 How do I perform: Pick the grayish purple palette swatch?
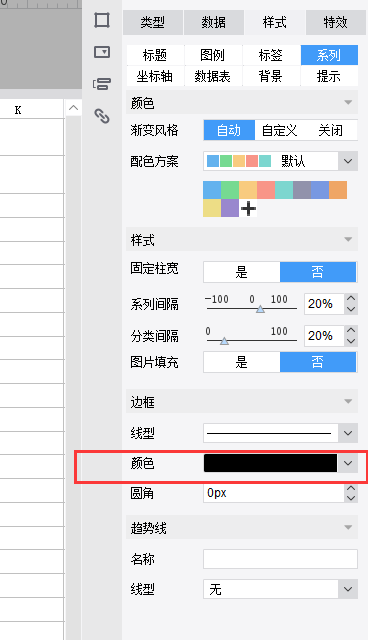pos(302,190)
